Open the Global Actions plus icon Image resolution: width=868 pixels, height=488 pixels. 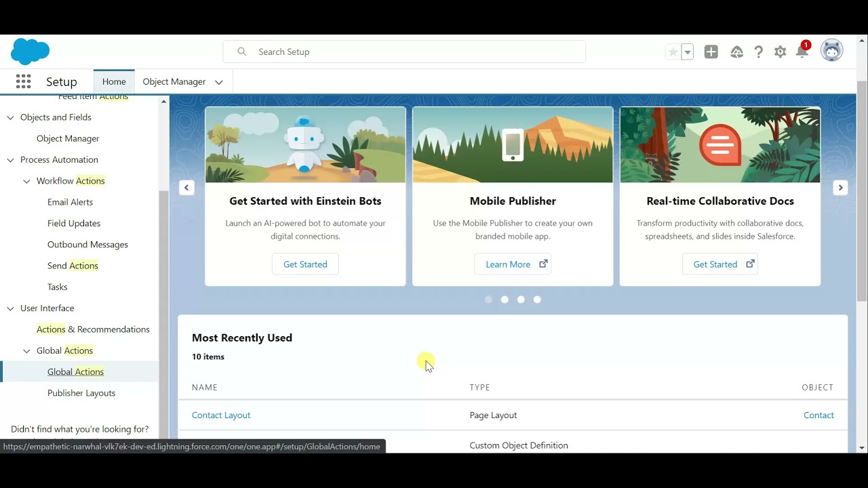711,52
